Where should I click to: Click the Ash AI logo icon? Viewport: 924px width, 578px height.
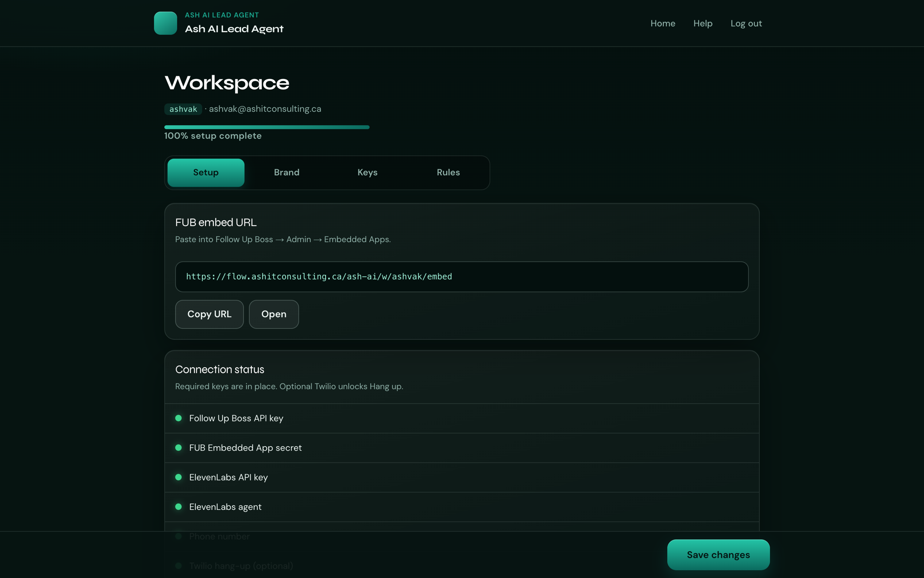pos(165,23)
